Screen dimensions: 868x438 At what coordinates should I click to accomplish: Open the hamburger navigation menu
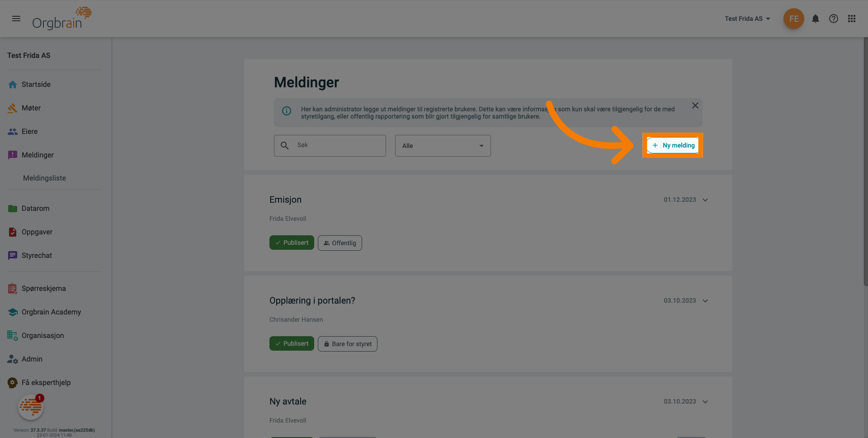tap(16, 19)
